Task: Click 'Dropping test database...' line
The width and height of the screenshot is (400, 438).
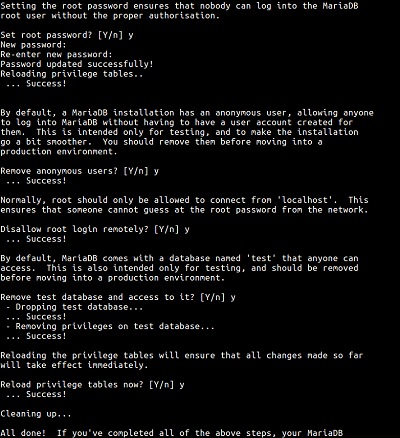Action: click(74, 307)
